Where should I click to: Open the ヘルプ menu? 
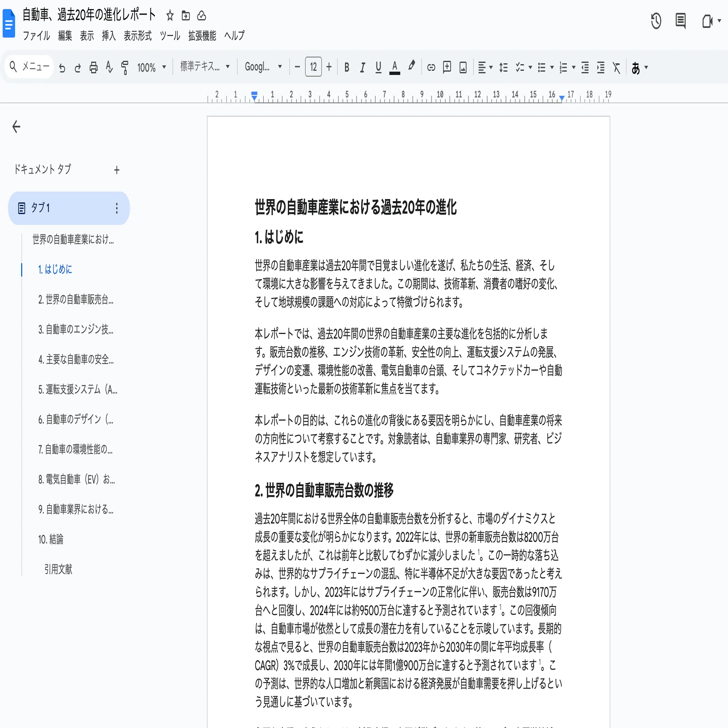234,36
